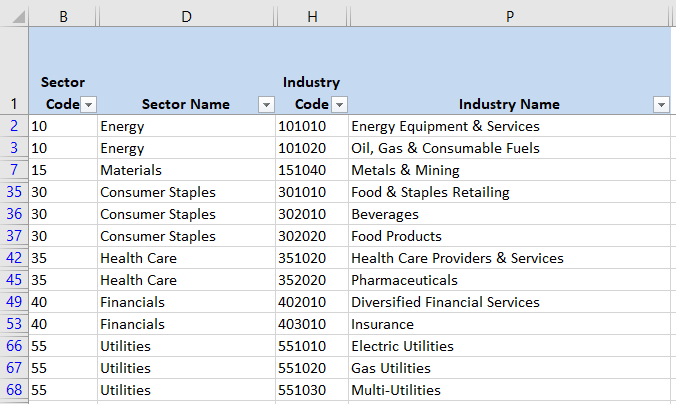Click the Energy Equipment & Services cell
This screenshot has height=404, width=676.
(x=510, y=126)
